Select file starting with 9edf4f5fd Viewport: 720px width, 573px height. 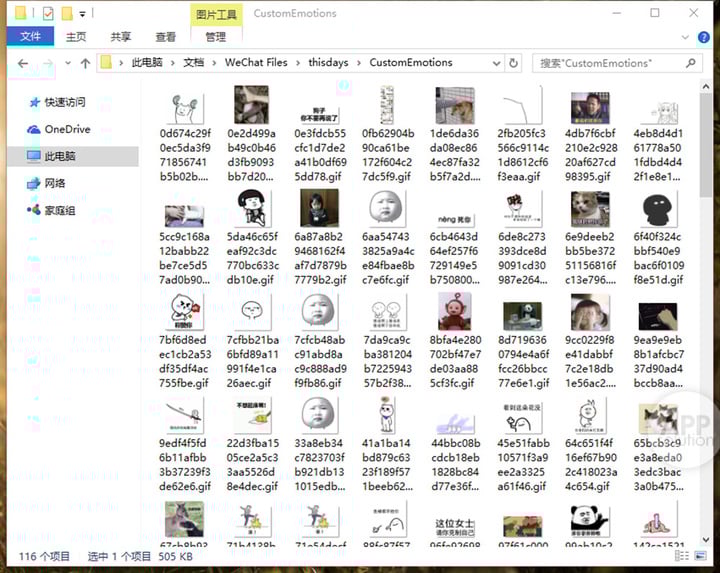pos(185,444)
